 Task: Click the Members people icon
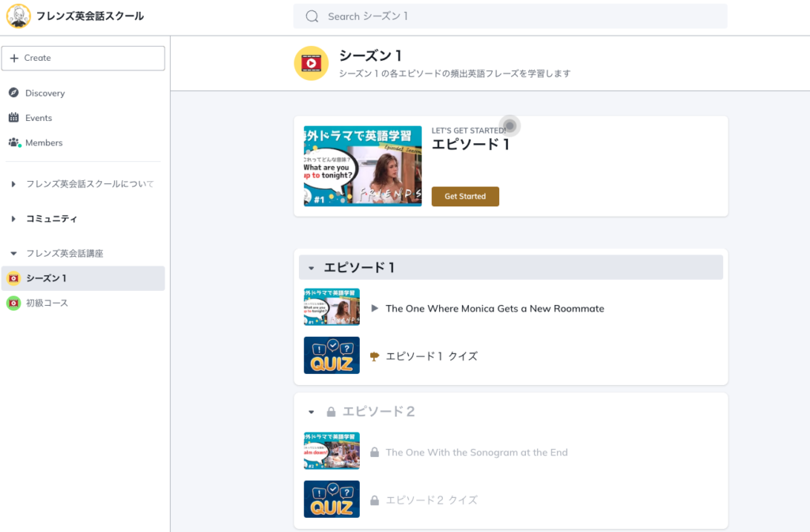point(13,142)
